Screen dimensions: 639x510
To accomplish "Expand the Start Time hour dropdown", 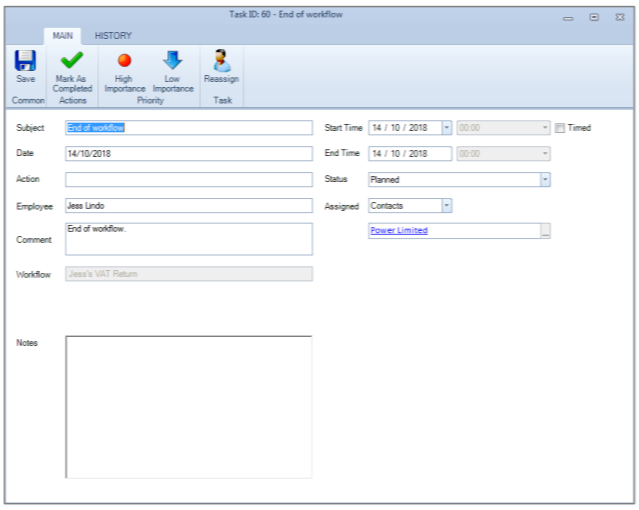I will point(544,128).
